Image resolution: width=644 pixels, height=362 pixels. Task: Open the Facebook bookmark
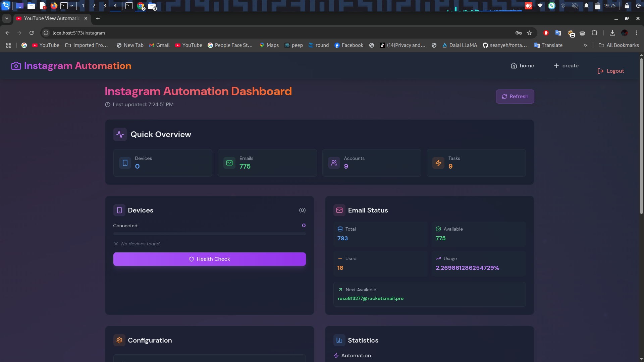click(349, 45)
